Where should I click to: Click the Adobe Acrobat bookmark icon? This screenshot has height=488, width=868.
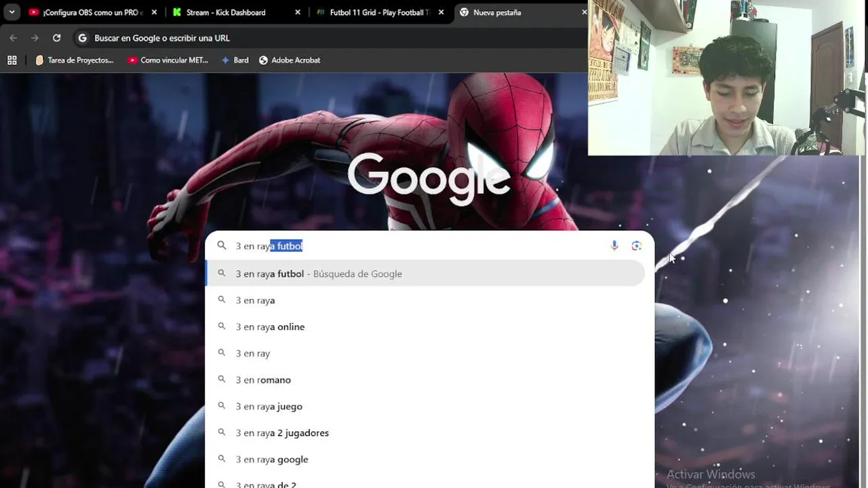263,60
